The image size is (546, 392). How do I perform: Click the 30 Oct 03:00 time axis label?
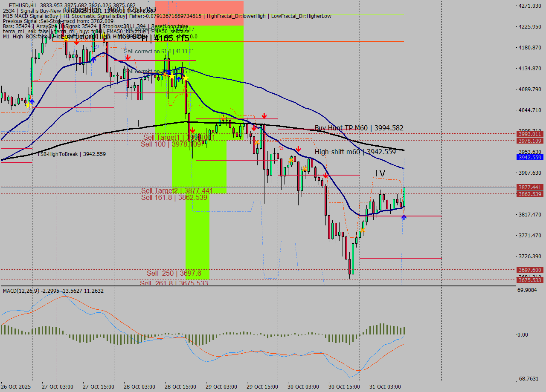(303, 386)
